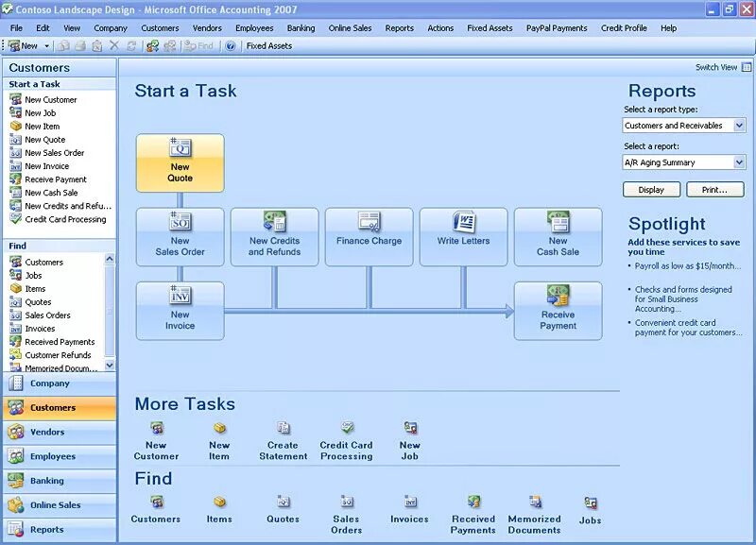Open Checks and forms Spotlight link
Image resolution: width=756 pixels, height=545 pixels.
point(683,298)
